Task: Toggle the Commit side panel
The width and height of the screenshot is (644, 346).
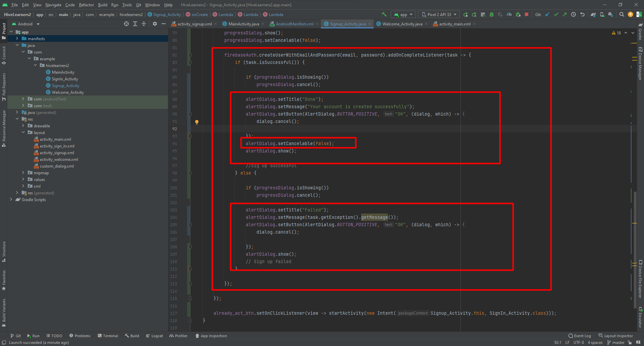Action: tap(4, 55)
